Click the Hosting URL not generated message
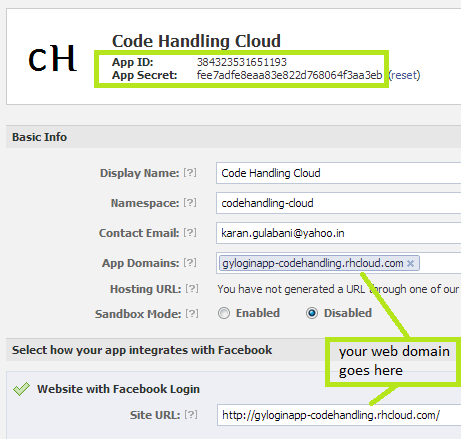The width and height of the screenshot is (461, 439). coord(339,289)
